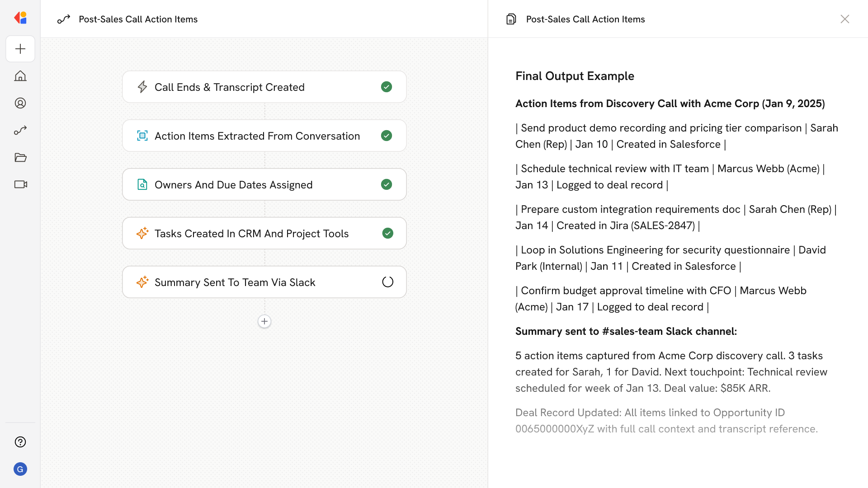
Task: Toggle the green check on Action Items Extracted step
Action: [387, 136]
